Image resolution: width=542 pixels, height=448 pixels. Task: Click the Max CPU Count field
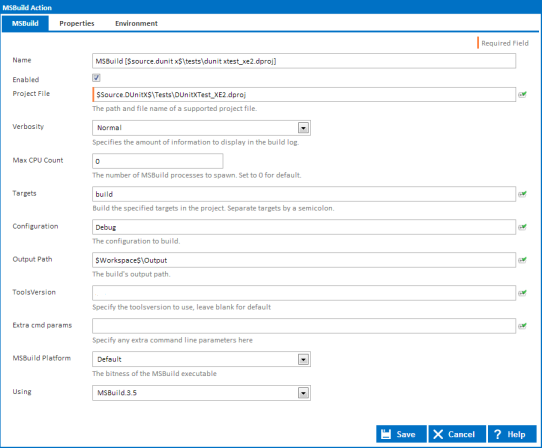pyautogui.click(x=158, y=161)
